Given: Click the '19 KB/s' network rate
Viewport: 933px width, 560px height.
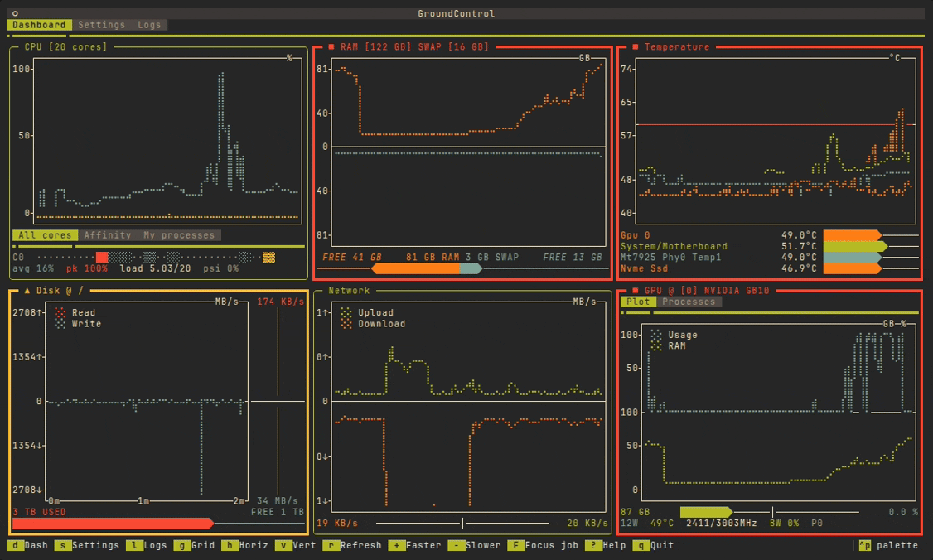Looking at the screenshot, I should pos(337,523).
